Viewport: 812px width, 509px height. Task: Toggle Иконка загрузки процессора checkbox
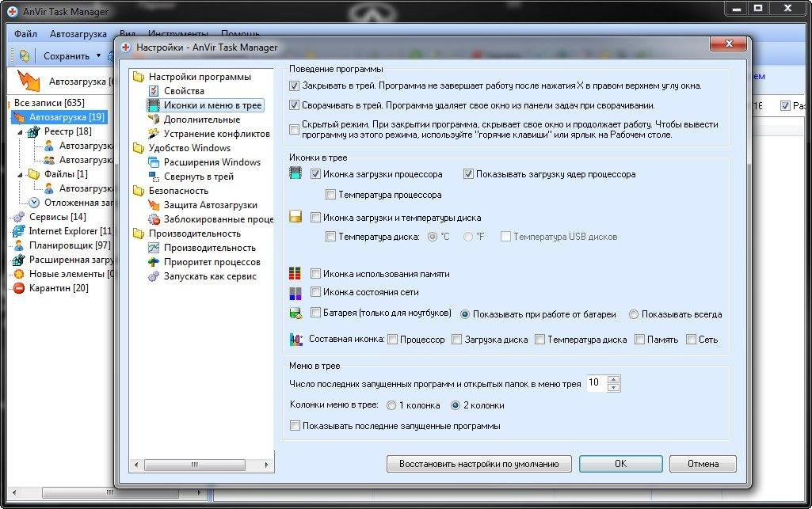315,174
